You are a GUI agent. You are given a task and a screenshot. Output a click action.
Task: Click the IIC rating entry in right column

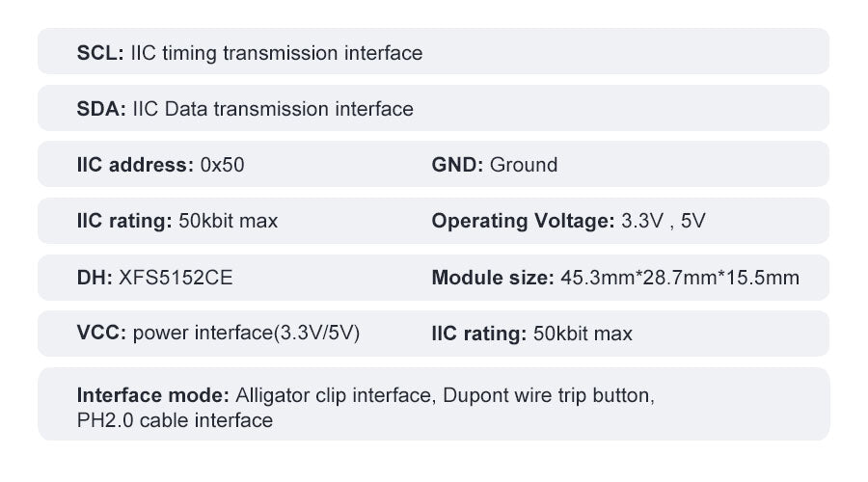(x=531, y=334)
